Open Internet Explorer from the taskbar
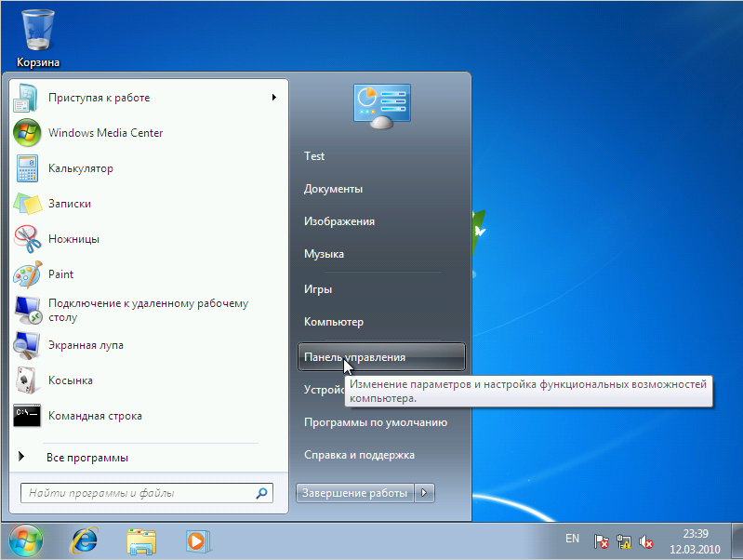 pos(85,541)
